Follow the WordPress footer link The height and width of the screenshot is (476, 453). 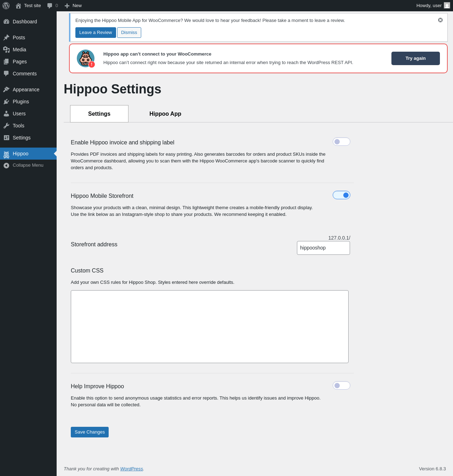132,469
